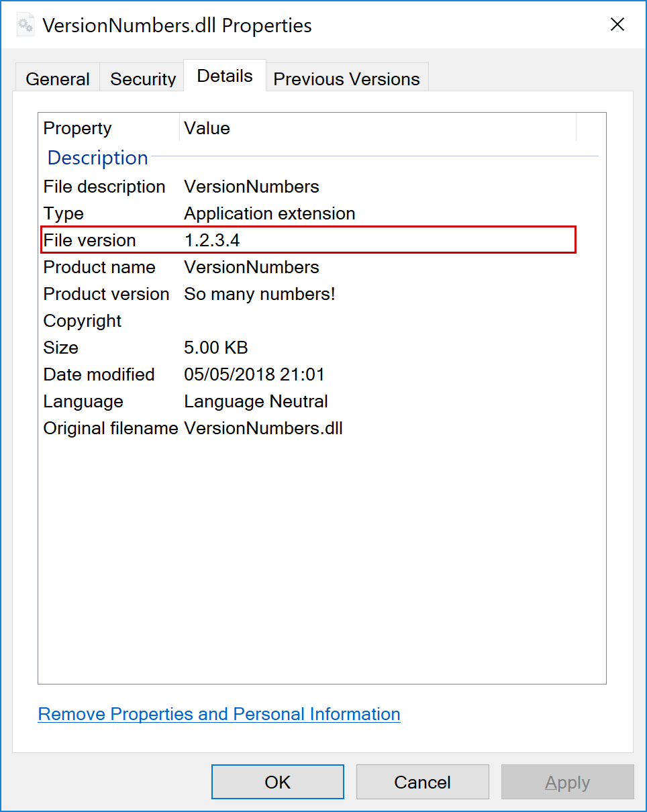Click the Cancel button
Image resolution: width=647 pixels, height=812 pixels.
pos(423,782)
